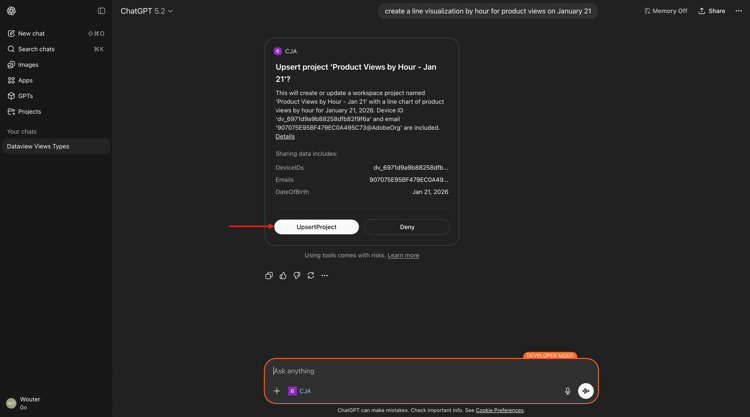Viewport: 750px width, 417px height.
Task: Click the Emails value 907075E95BF479EC0A49...
Action: tap(408, 180)
